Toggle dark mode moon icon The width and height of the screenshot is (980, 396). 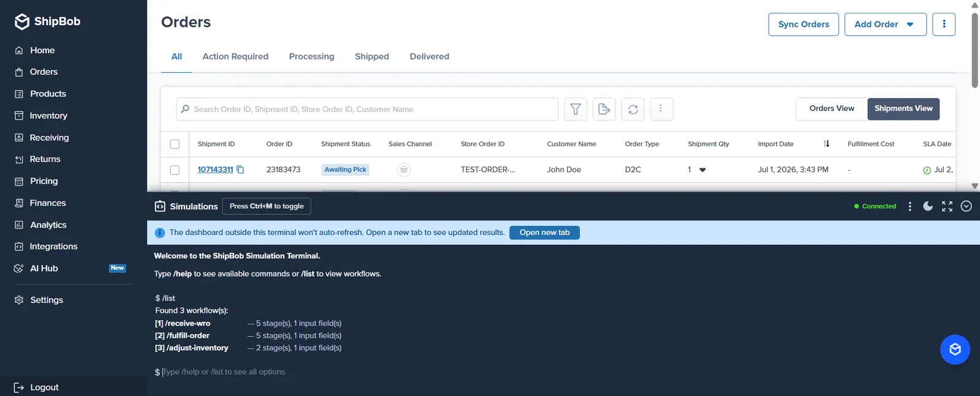tap(928, 206)
